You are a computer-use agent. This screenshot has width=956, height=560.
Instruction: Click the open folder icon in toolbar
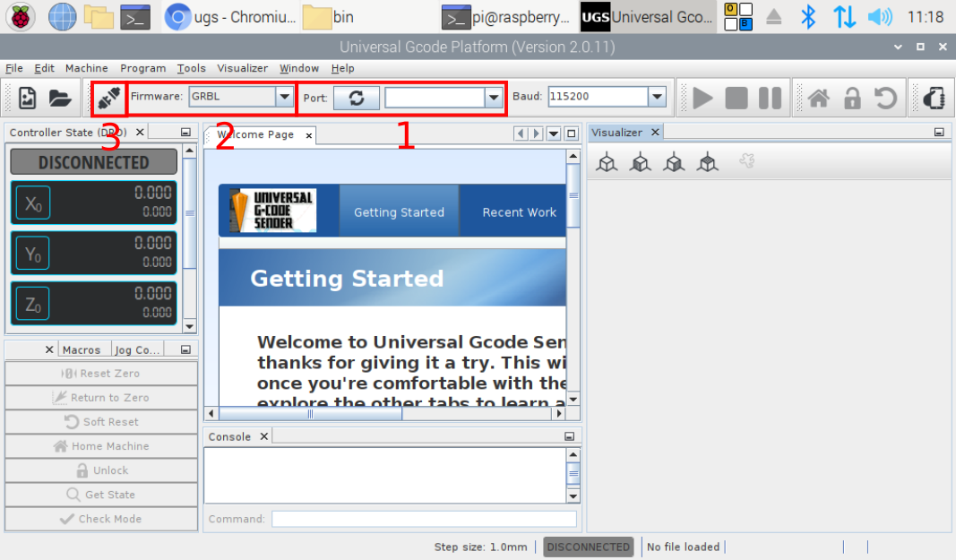(60, 99)
